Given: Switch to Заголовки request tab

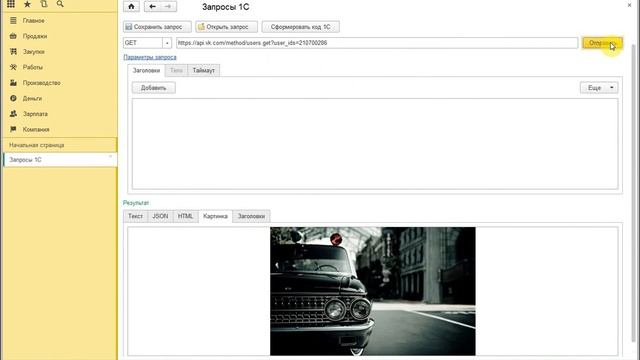Looking at the screenshot, I should click(x=146, y=71).
